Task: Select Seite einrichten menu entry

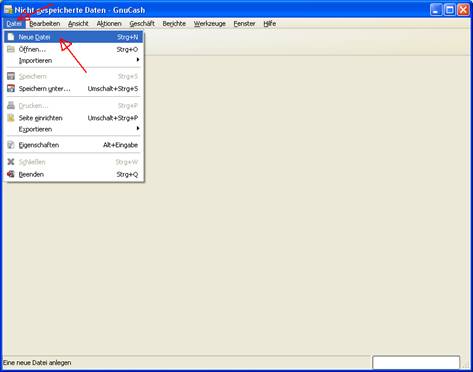Action: coord(73,118)
